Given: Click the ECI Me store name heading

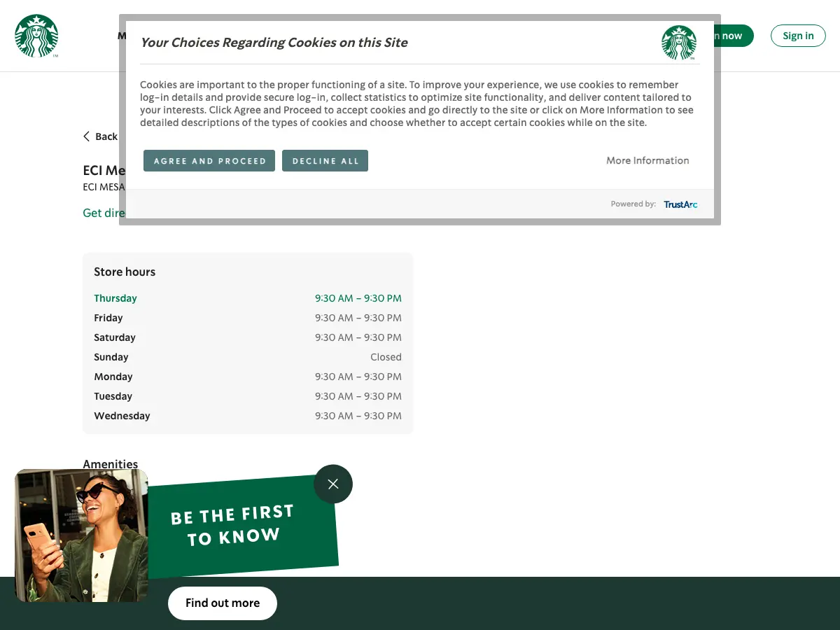Looking at the screenshot, I should [x=104, y=170].
